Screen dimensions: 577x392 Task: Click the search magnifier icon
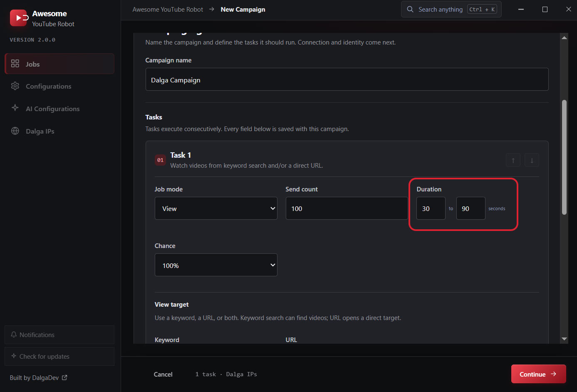tap(410, 9)
